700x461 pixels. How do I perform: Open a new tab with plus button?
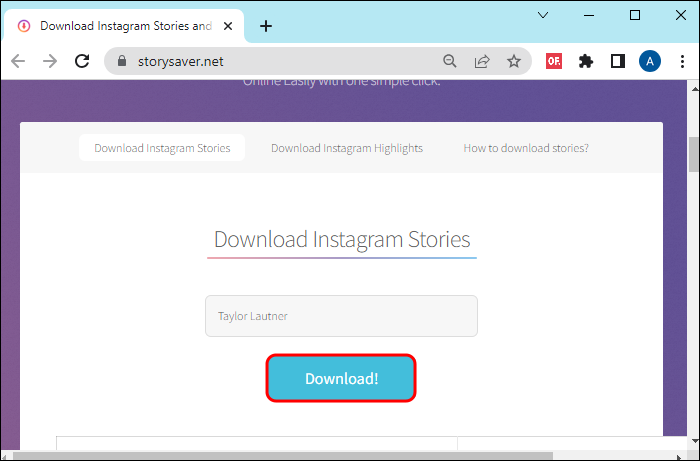(266, 26)
